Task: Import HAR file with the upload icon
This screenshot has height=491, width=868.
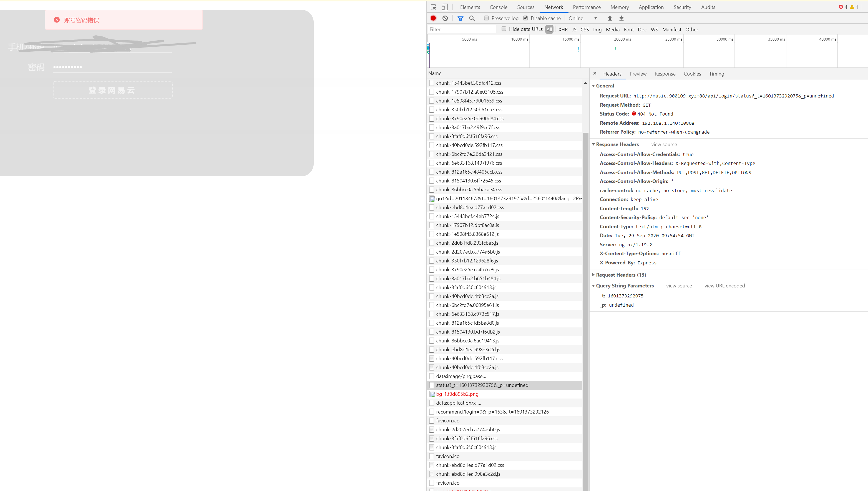Action: tap(610, 18)
